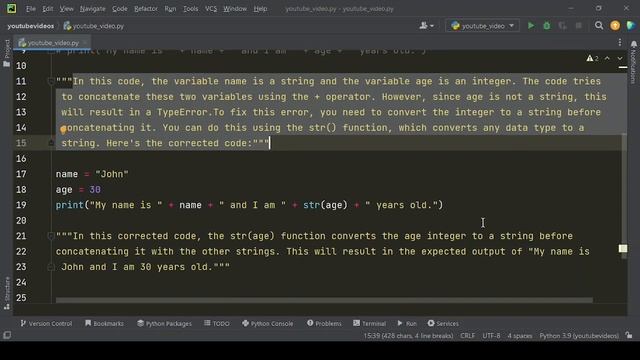Open the Window menu

coord(235,9)
